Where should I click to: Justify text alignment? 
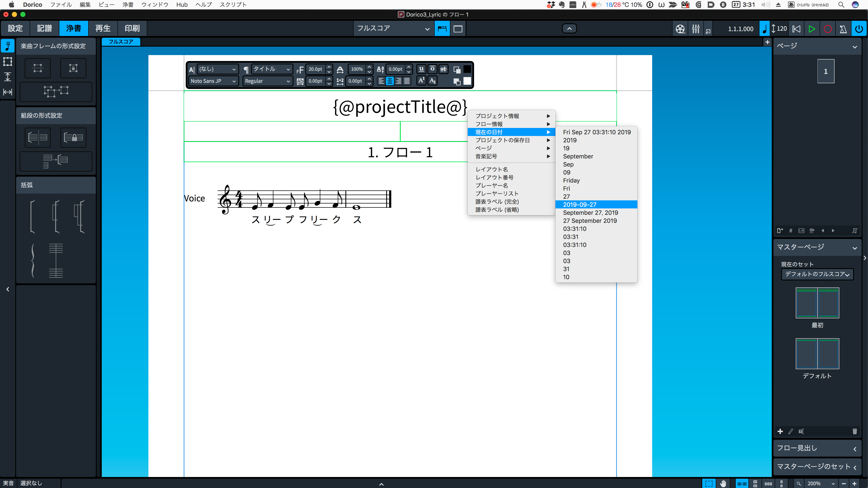pos(407,81)
